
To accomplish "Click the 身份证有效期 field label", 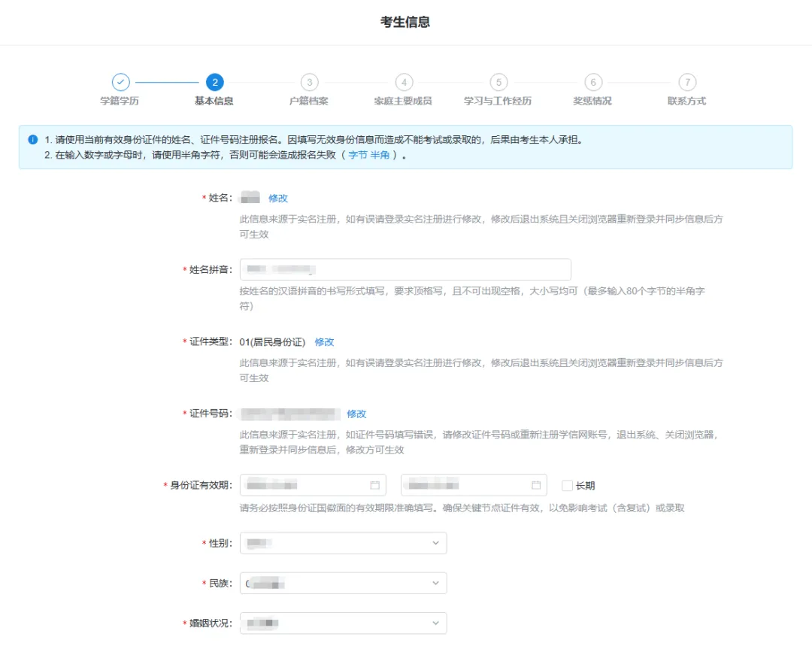I will tap(201, 485).
